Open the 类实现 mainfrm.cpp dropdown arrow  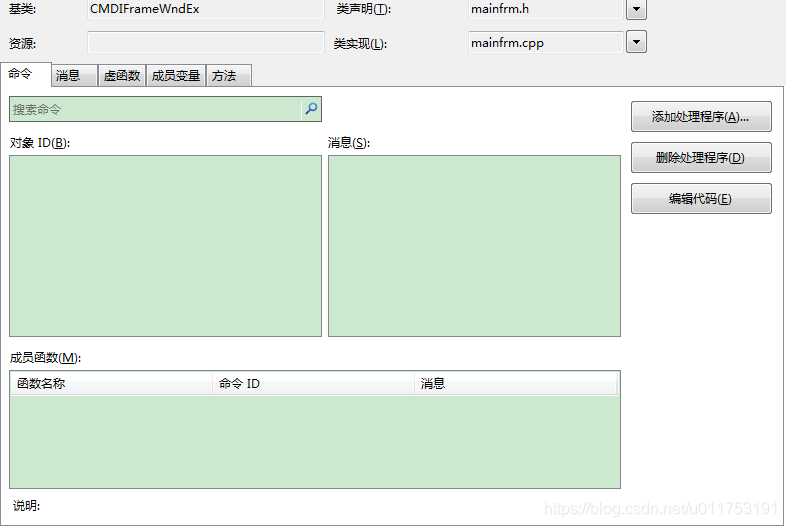point(637,42)
